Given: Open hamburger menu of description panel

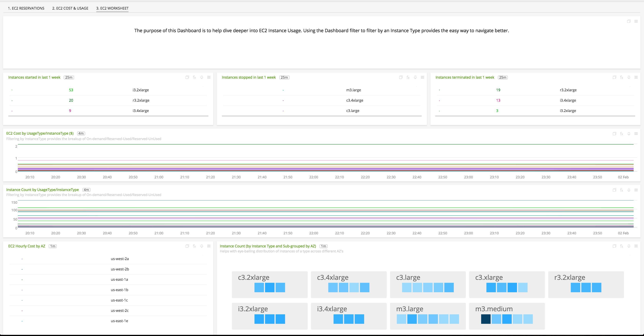Looking at the screenshot, I should coord(636,21).
